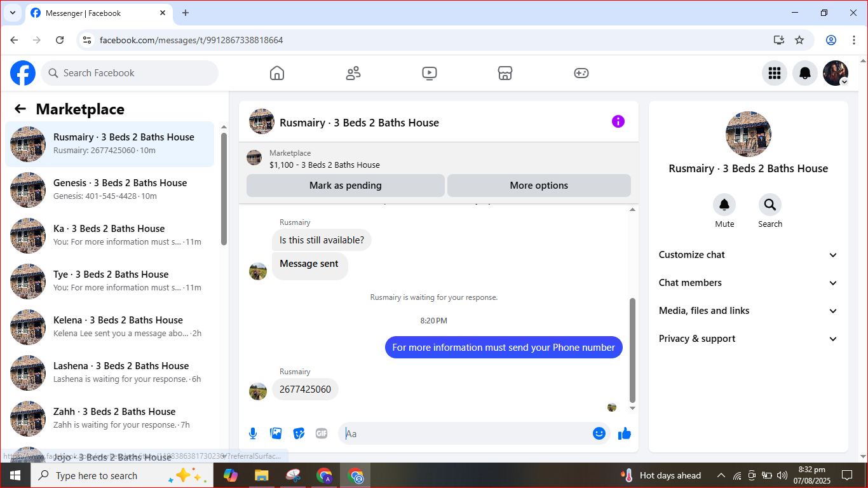Open the Facebook menu grid icon
The width and height of the screenshot is (868, 488).
coord(775,73)
